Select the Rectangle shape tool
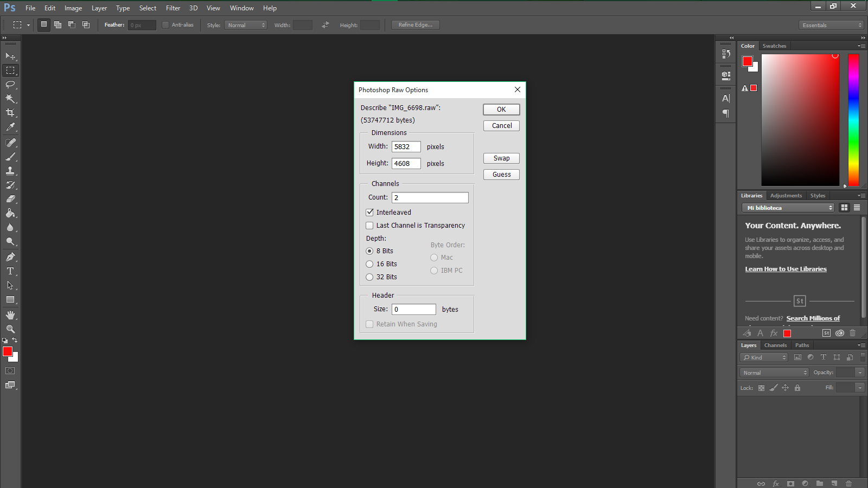The height and width of the screenshot is (488, 868). (10, 299)
